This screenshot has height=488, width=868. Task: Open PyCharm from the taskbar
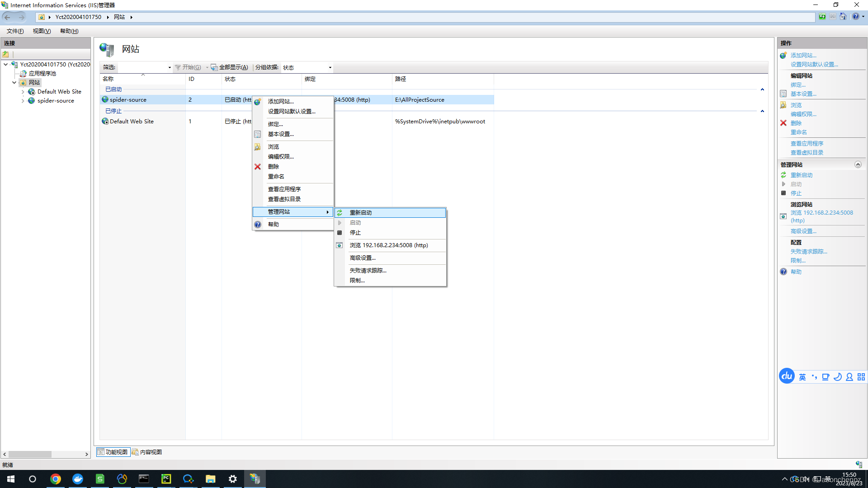166,479
